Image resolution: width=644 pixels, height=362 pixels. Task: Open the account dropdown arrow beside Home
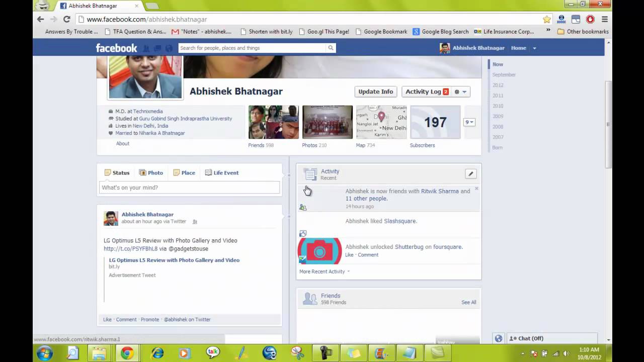(x=534, y=48)
